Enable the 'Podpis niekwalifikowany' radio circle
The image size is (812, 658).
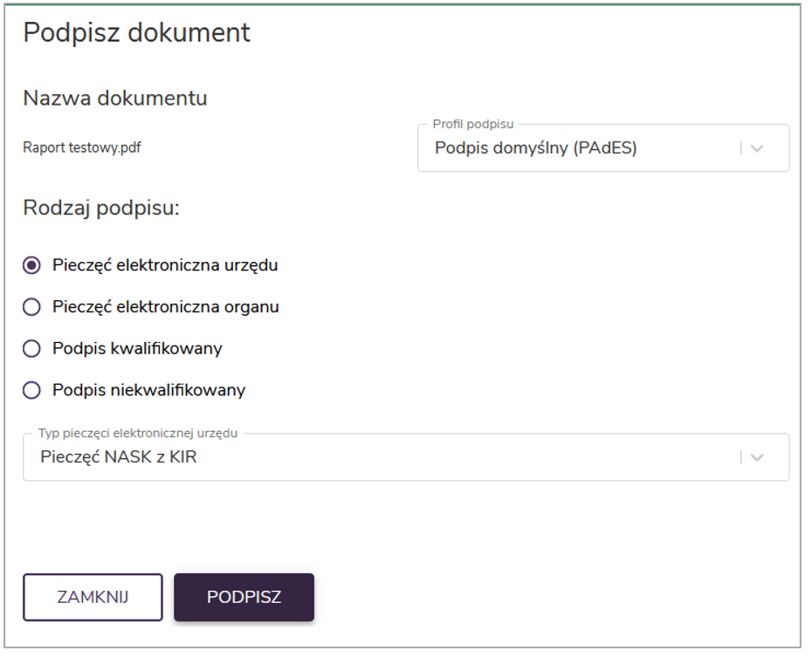pos(32,391)
